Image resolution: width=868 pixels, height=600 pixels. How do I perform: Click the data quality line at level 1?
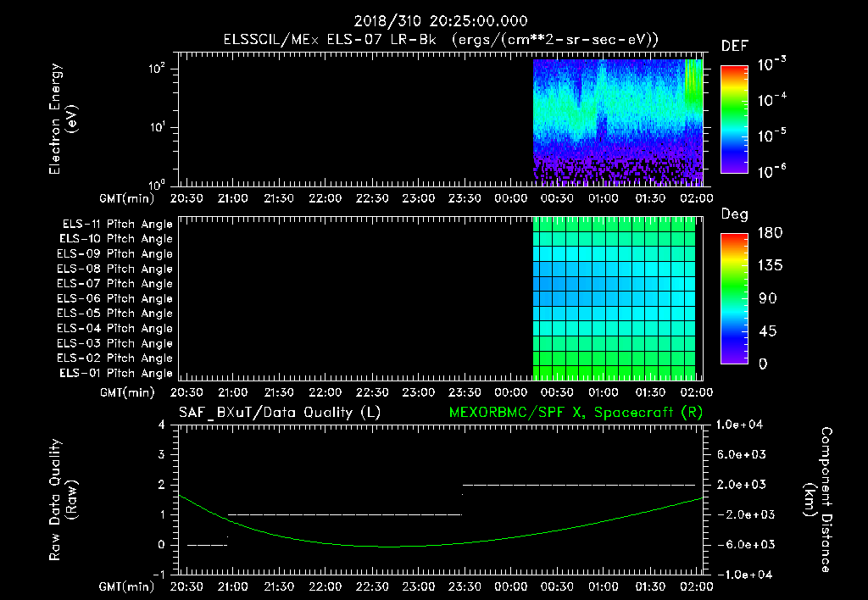[344, 514]
